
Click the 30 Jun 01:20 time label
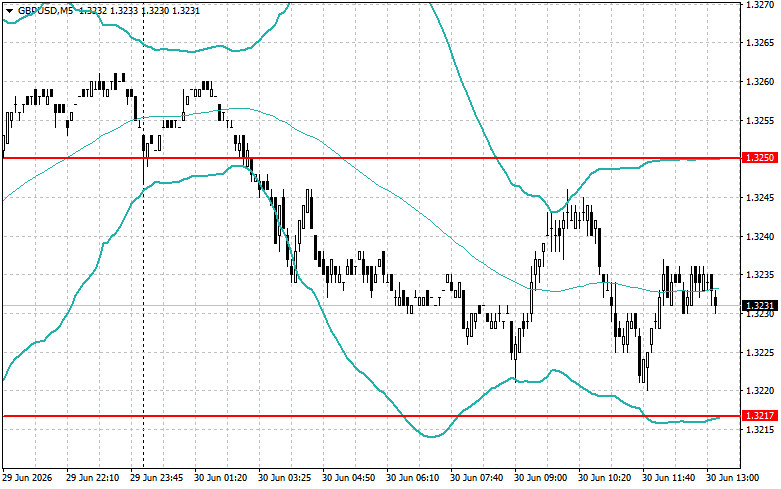click(221, 478)
